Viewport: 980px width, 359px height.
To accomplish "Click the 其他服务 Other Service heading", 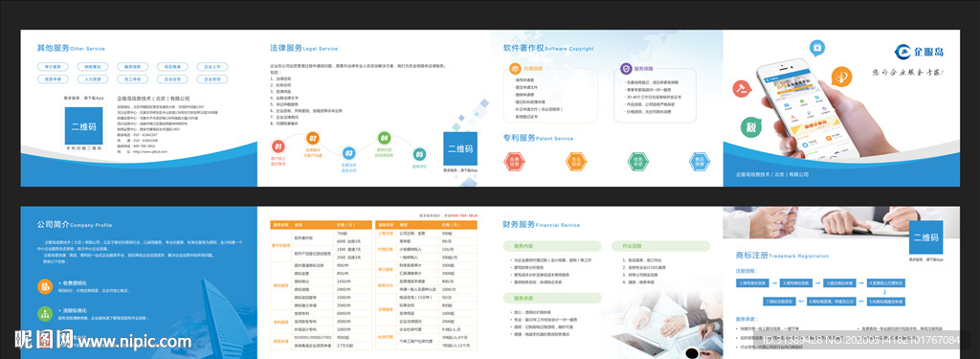I will pos(71,48).
